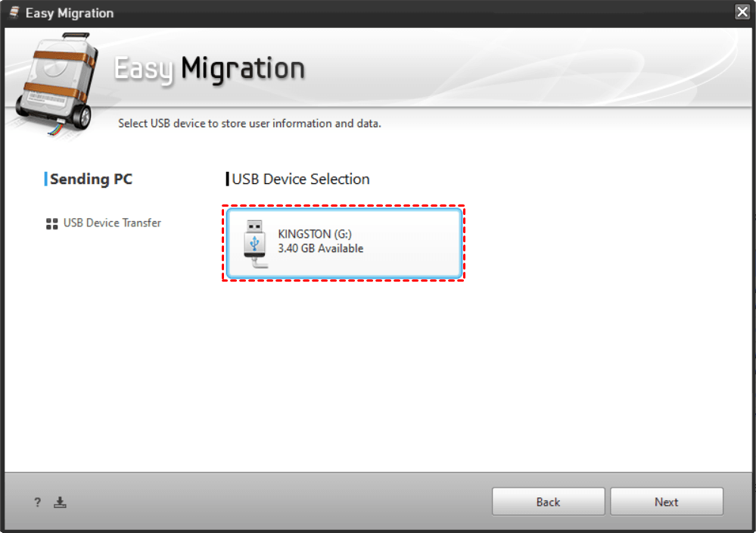Click the black marker before USB Device Selection

click(227, 179)
